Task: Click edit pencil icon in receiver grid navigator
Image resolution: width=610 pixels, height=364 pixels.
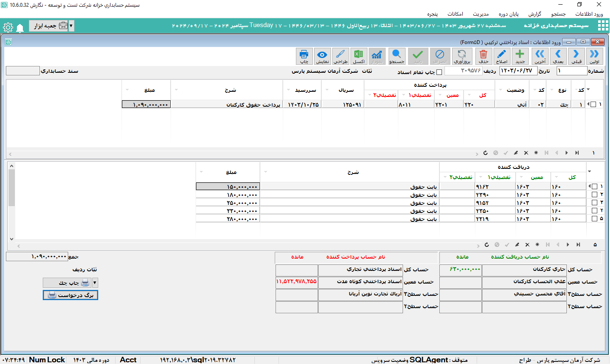Action: tap(517, 245)
